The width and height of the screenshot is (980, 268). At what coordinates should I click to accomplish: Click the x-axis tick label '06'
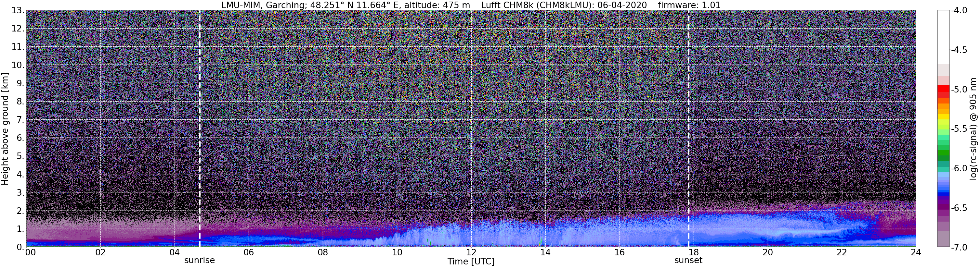(x=248, y=252)
